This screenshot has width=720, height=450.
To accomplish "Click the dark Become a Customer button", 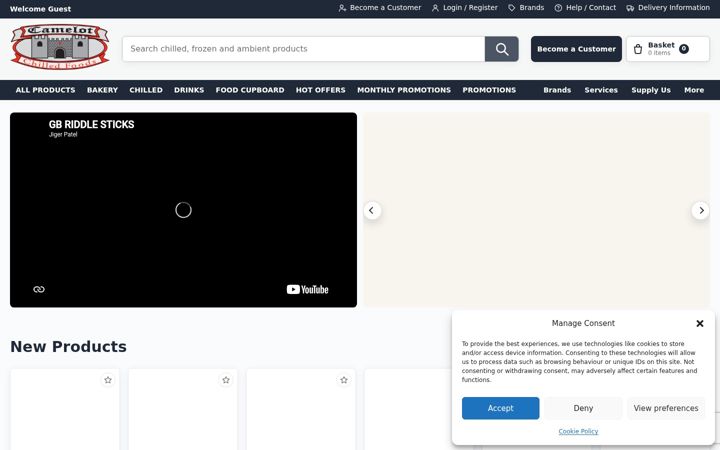I will click(x=576, y=49).
